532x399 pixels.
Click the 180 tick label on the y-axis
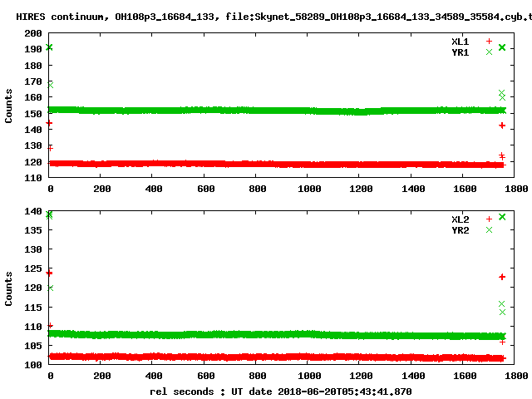point(33,66)
